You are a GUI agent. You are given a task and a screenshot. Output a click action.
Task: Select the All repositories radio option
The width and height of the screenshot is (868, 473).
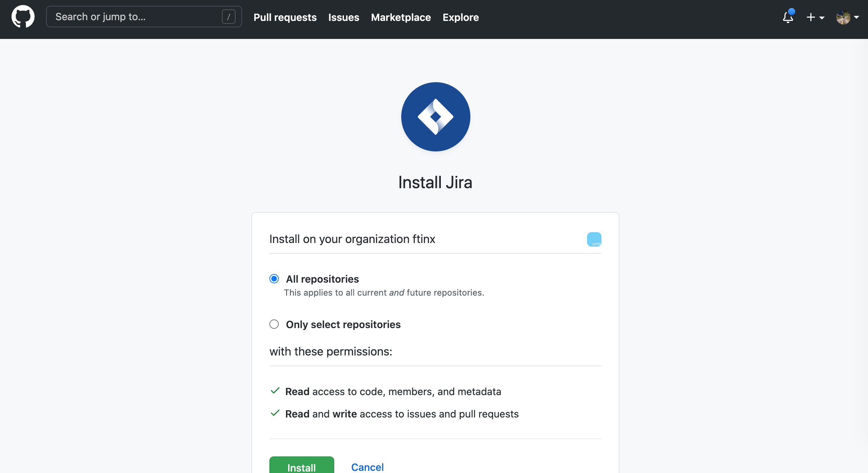274,279
